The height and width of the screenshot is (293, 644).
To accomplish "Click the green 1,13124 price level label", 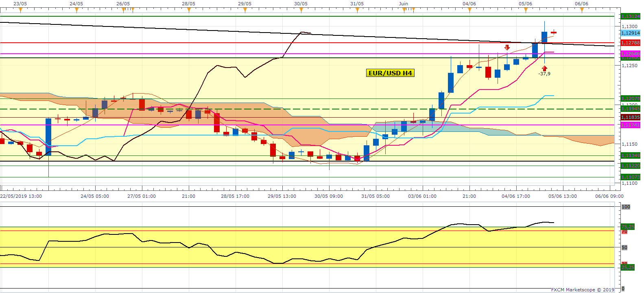I will pos(631,16).
